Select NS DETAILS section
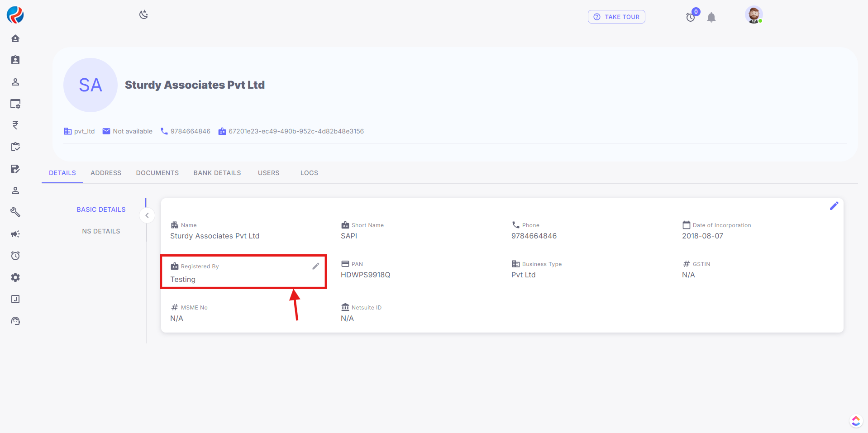 [101, 231]
